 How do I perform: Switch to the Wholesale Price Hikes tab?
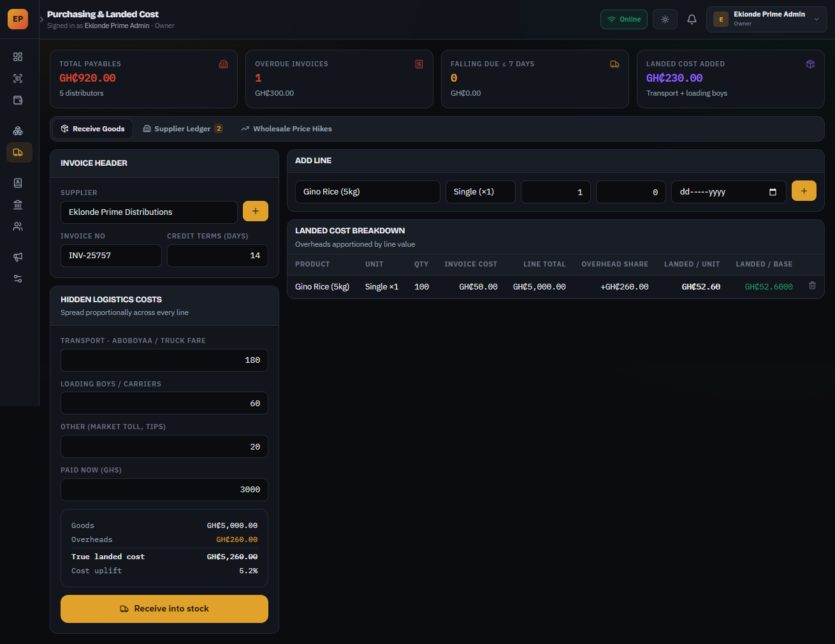point(286,129)
